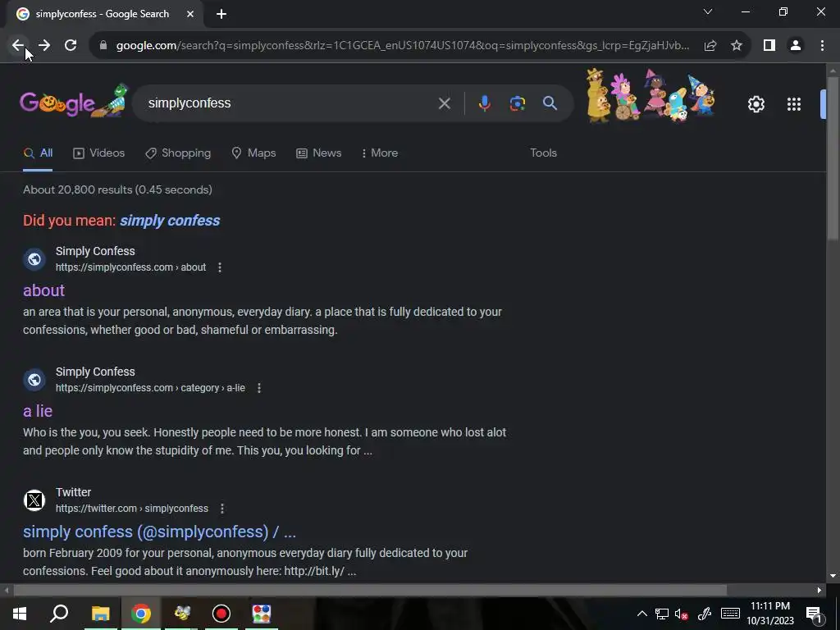This screenshot has width=840, height=630.
Task: Open Windows taskbar search
Action: (59, 614)
